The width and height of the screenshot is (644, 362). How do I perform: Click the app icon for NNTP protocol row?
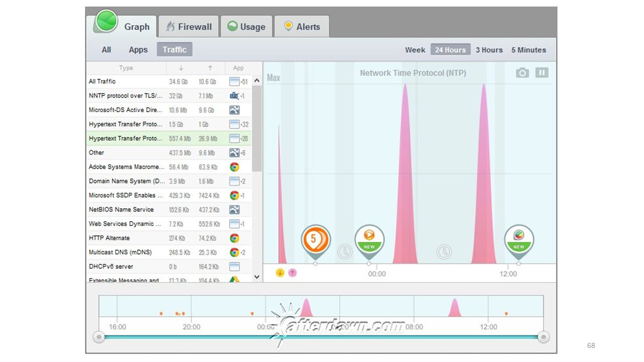pyautogui.click(x=234, y=96)
